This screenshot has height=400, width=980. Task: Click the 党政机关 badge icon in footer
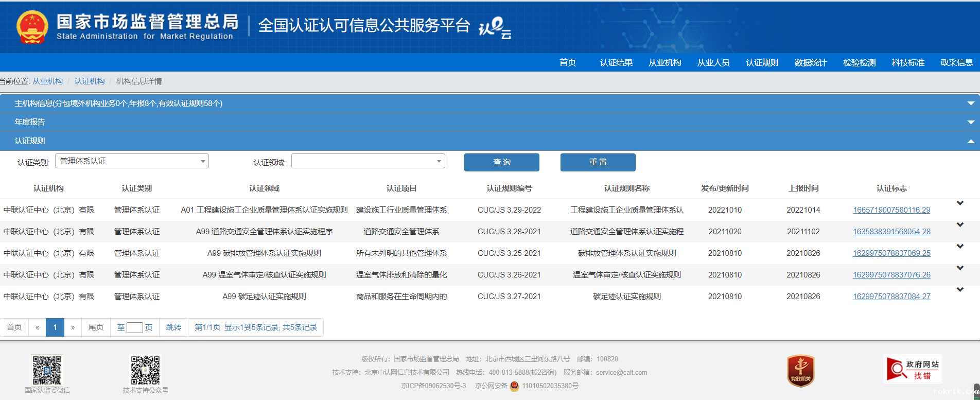[800, 371]
